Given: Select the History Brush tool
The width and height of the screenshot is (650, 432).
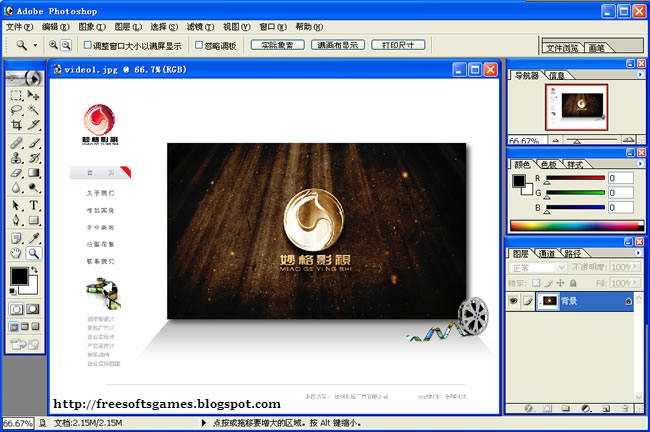Looking at the screenshot, I should 34,158.
